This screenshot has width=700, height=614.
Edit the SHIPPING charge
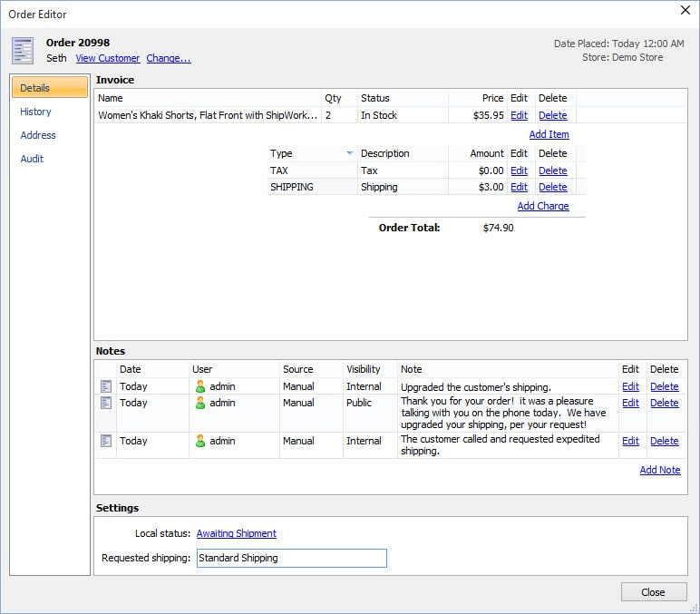click(x=519, y=187)
